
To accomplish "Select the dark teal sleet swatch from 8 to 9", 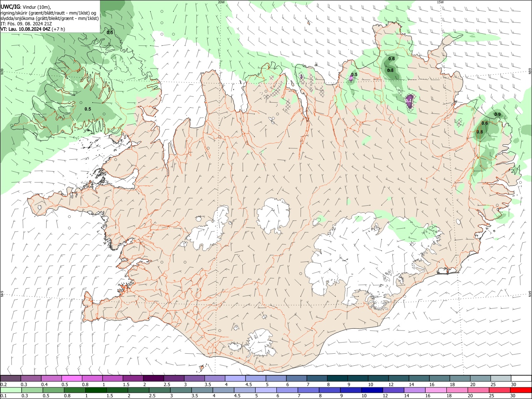I will tap(337, 379).
